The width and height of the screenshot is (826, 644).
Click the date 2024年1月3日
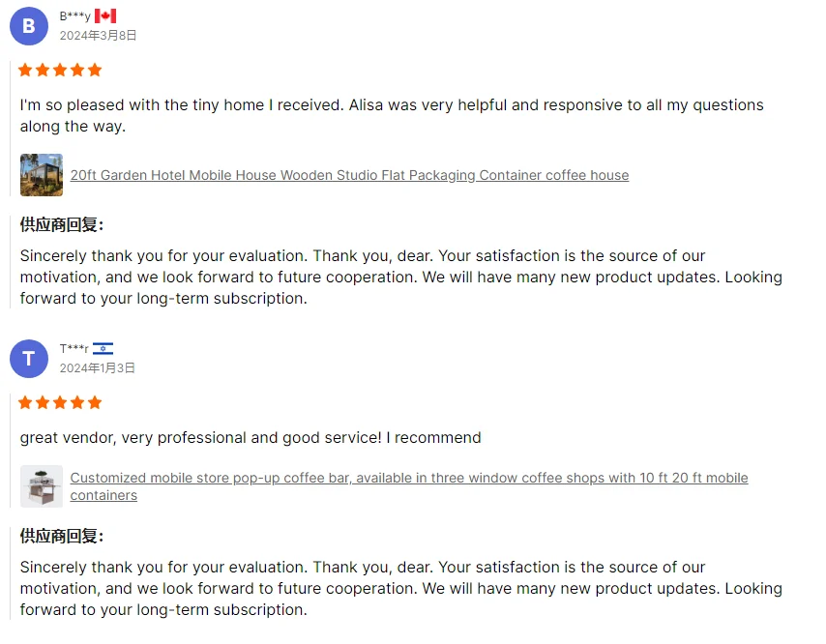[x=98, y=368]
